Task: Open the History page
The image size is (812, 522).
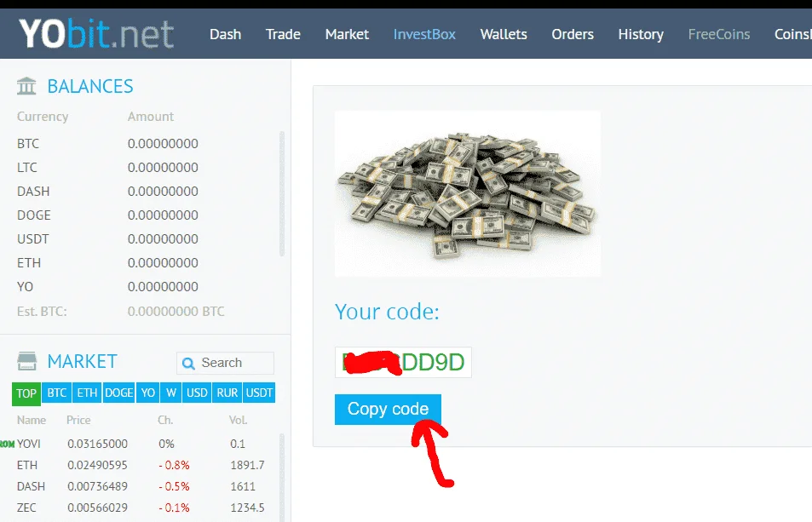Action: pyautogui.click(x=641, y=34)
